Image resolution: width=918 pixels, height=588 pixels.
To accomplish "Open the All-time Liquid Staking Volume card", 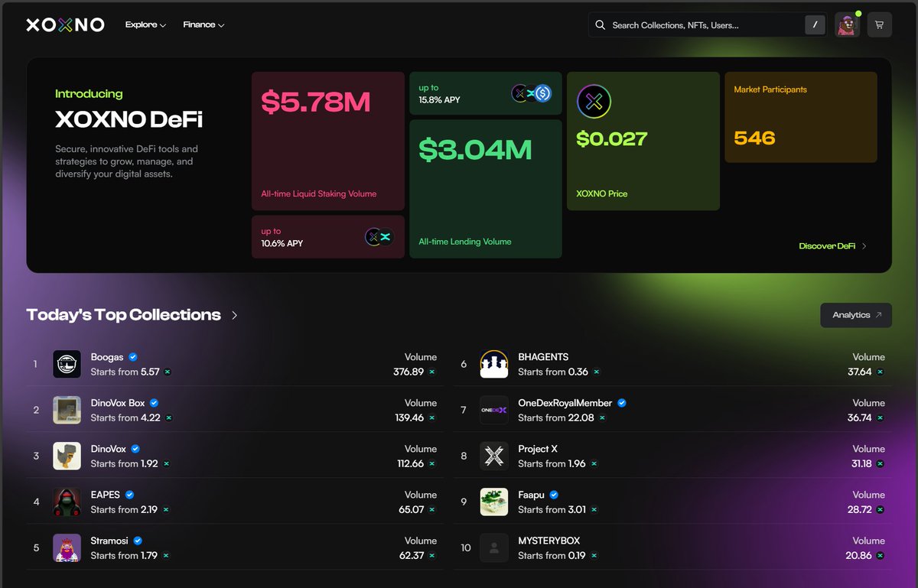I will pos(327,141).
